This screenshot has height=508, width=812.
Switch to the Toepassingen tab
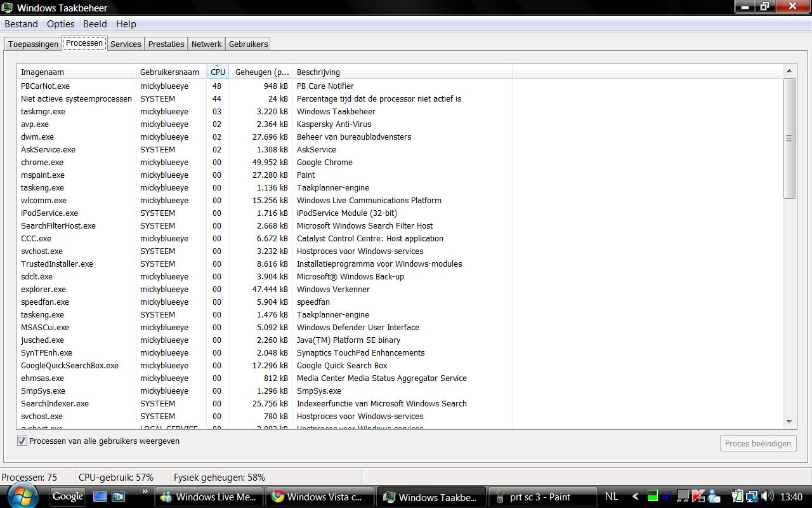click(33, 44)
